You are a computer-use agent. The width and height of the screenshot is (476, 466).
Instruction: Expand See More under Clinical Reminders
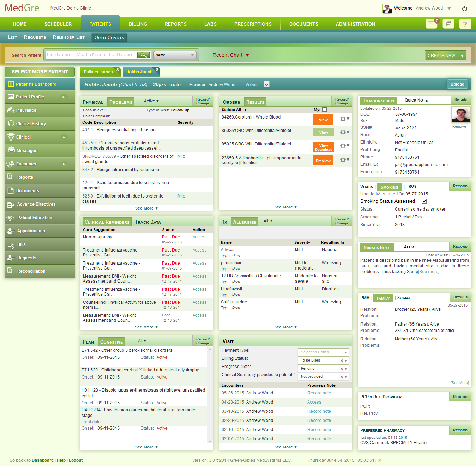146,327
